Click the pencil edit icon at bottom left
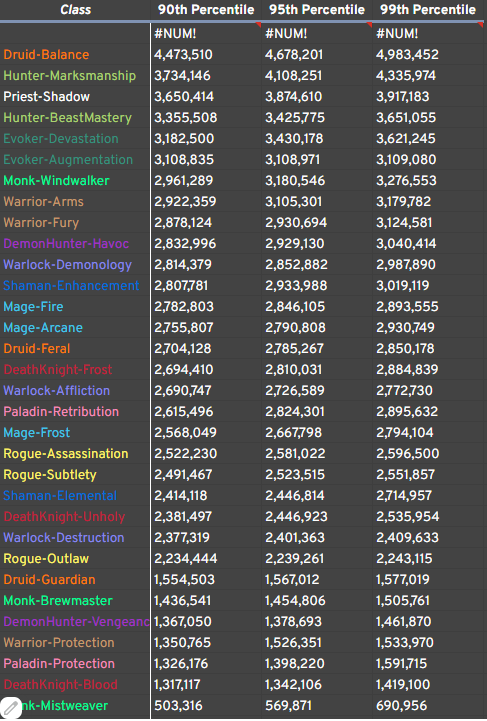Image resolution: width=487 pixels, height=721 pixels. point(10,708)
